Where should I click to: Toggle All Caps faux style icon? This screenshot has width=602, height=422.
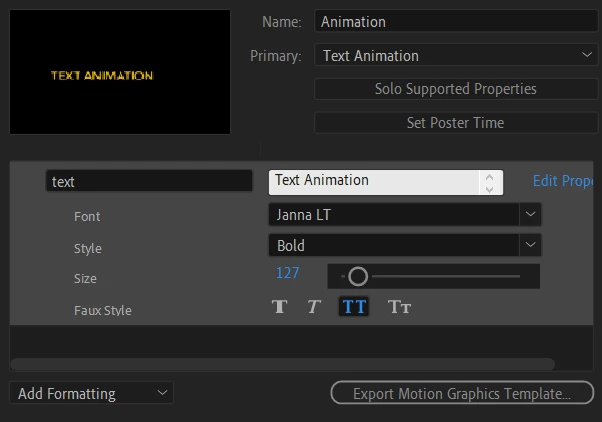(354, 306)
